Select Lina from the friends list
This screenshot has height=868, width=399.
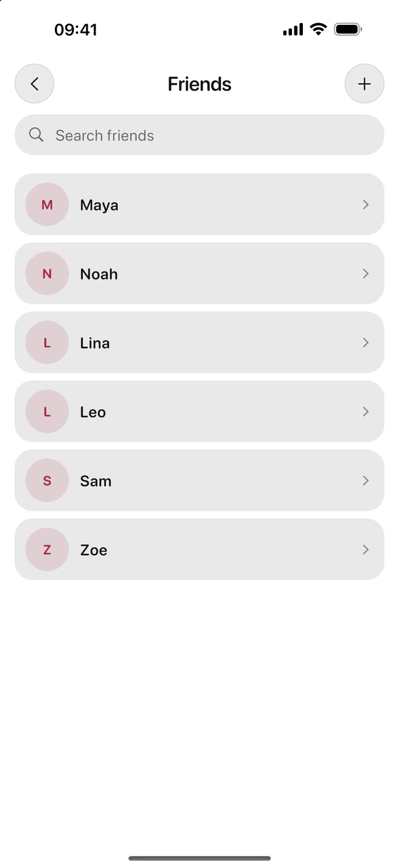point(199,343)
